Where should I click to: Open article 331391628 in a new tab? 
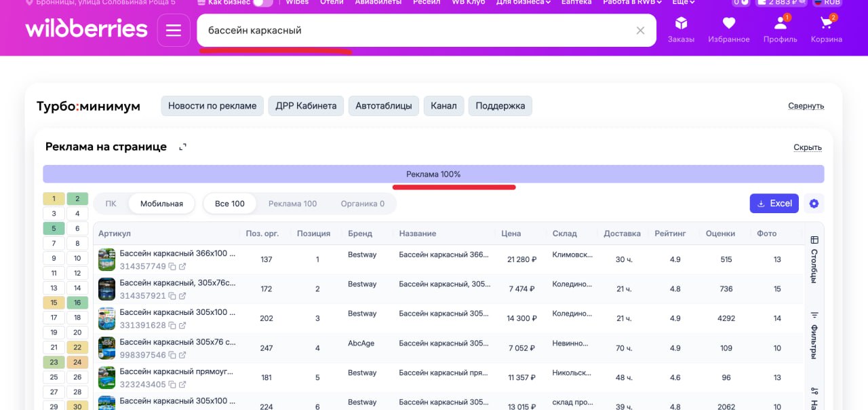(182, 325)
